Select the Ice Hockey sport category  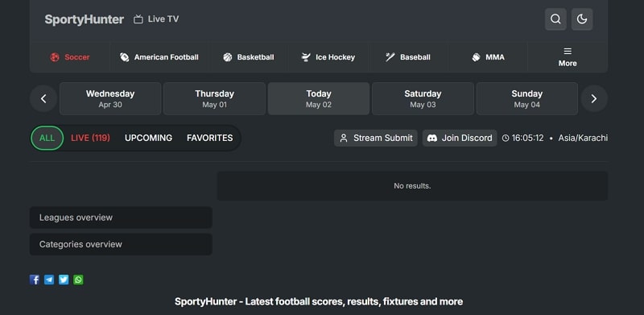(x=328, y=57)
